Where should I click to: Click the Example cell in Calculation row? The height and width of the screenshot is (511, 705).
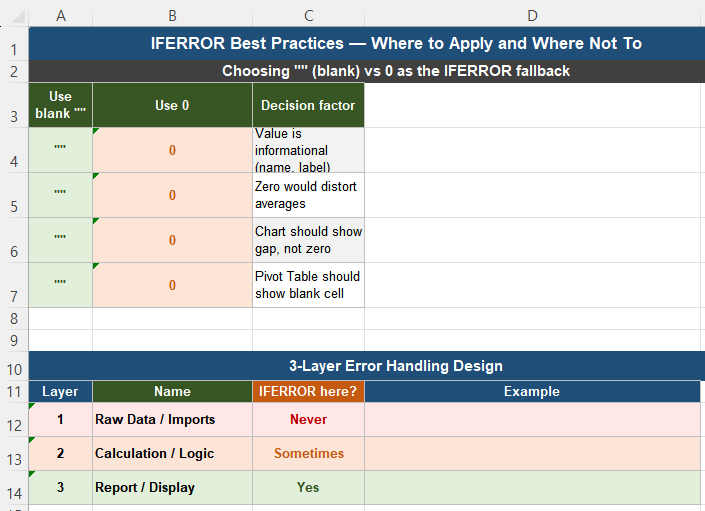click(532, 453)
